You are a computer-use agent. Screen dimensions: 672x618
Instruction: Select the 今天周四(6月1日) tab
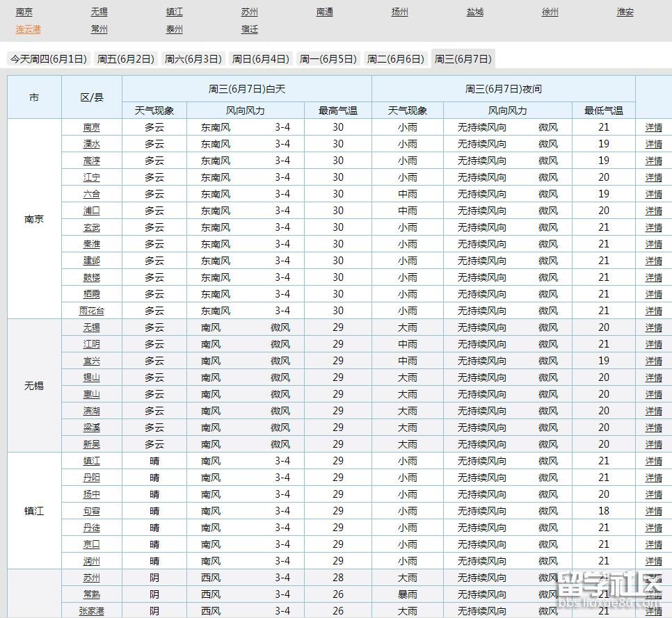[x=47, y=58]
